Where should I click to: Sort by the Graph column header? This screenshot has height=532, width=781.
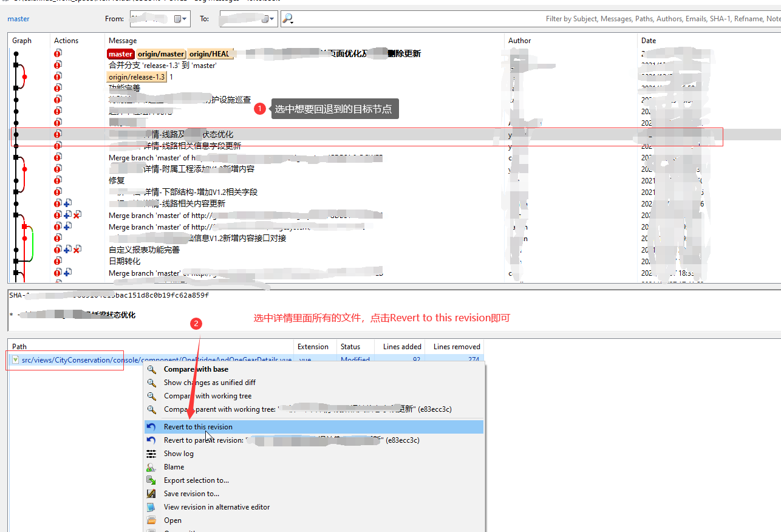click(x=22, y=41)
